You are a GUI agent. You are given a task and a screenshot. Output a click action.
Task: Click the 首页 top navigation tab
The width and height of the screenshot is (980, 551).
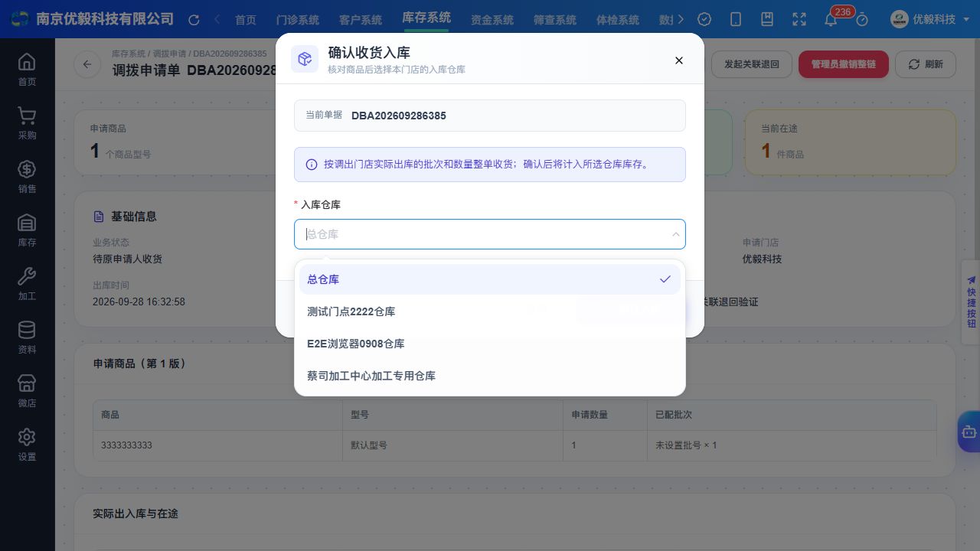(246, 20)
